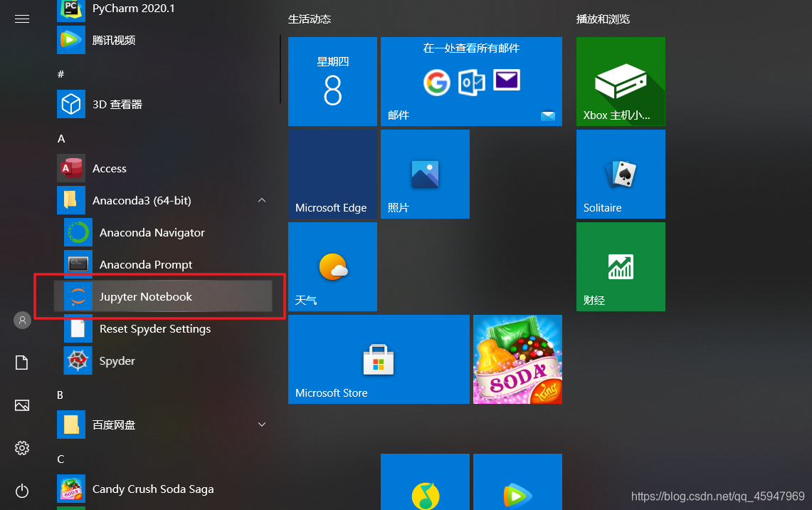Open the Documents sidebar icon
The width and height of the screenshot is (812, 510).
[x=22, y=363]
